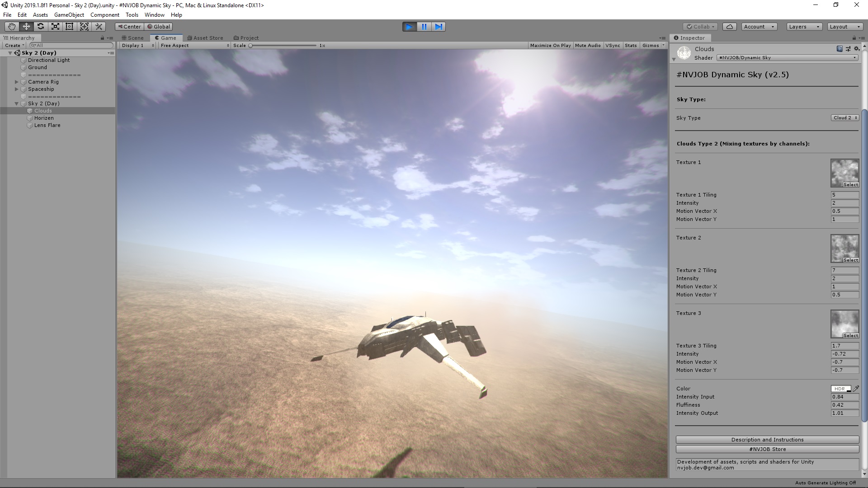
Task: Select the Hand tool in the toolbar
Action: 11,26
